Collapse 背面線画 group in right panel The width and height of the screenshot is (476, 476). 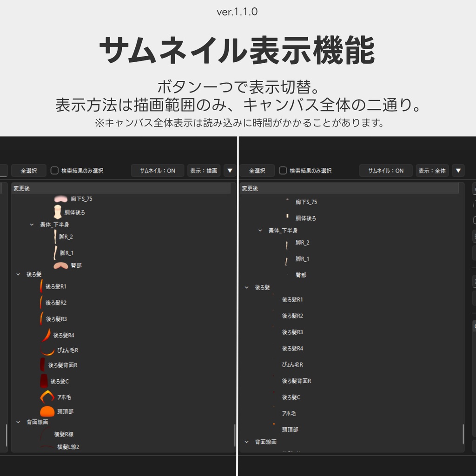pyautogui.click(x=246, y=442)
